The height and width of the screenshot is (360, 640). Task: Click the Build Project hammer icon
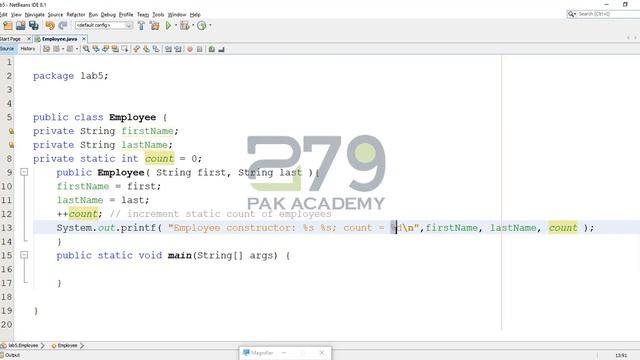pos(141,25)
